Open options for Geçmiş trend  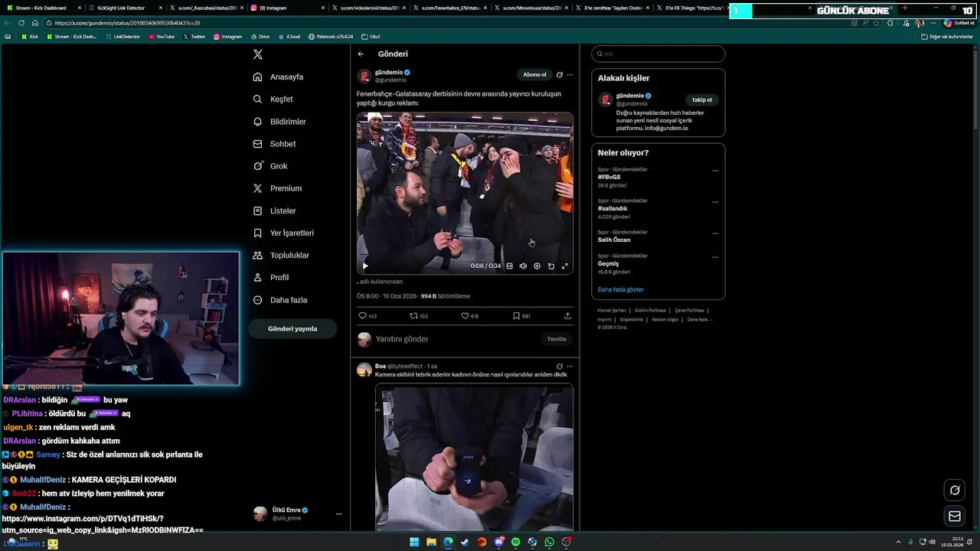(715, 257)
